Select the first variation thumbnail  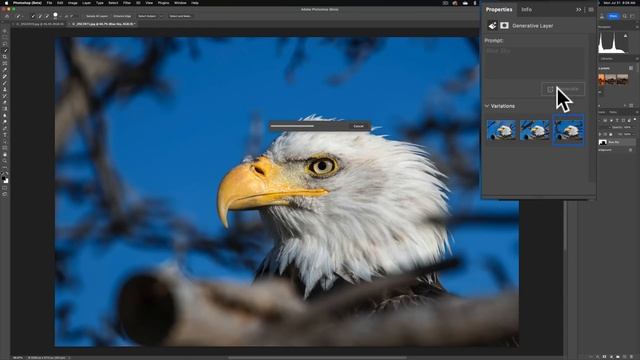click(502, 131)
